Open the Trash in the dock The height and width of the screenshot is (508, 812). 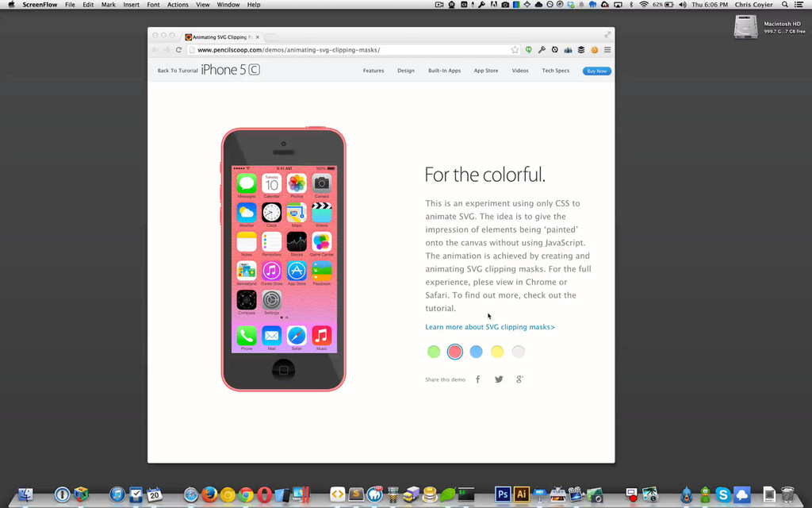pyautogui.click(x=787, y=495)
